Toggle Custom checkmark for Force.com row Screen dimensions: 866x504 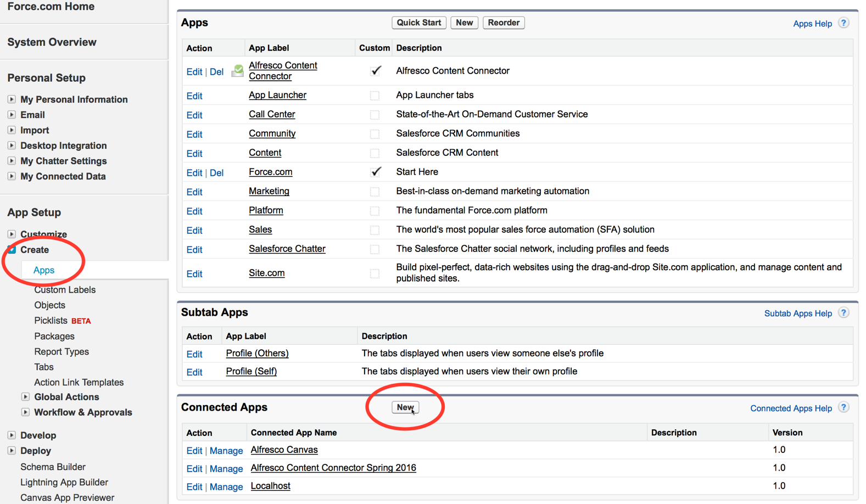(376, 172)
